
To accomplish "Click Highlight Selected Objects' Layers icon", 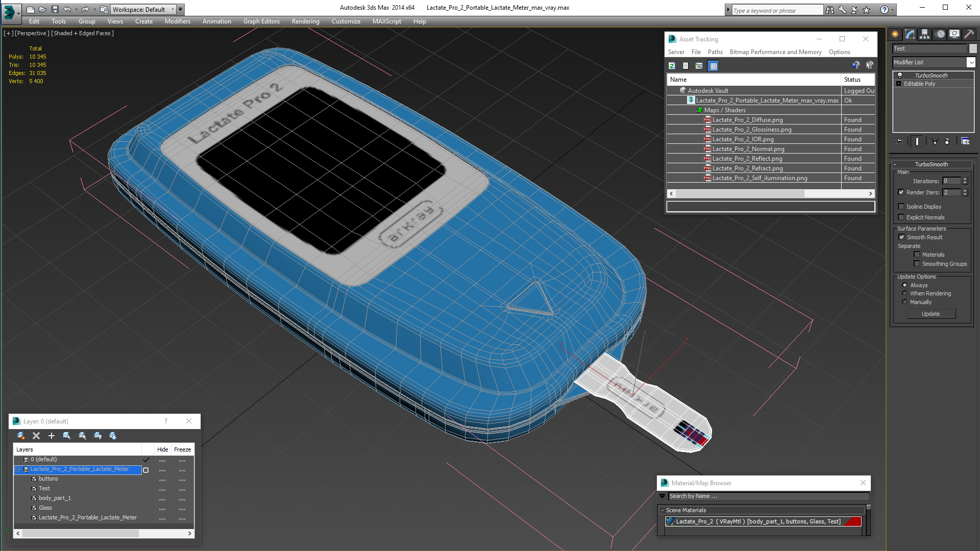I will coord(82,436).
